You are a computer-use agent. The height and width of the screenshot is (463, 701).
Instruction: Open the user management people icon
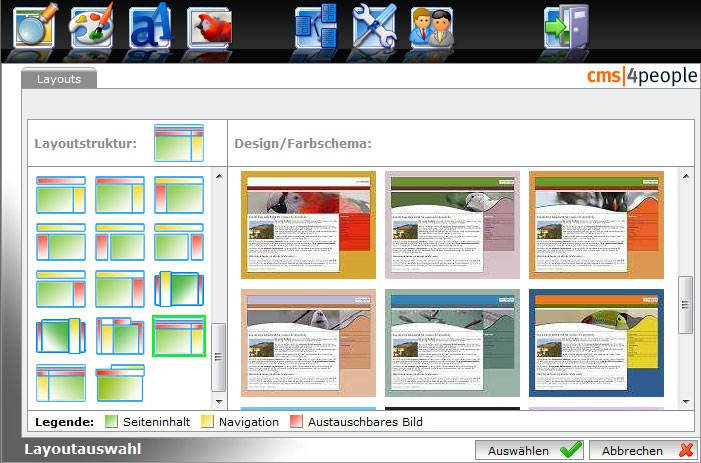pyautogui.click(x=432, y=27)
